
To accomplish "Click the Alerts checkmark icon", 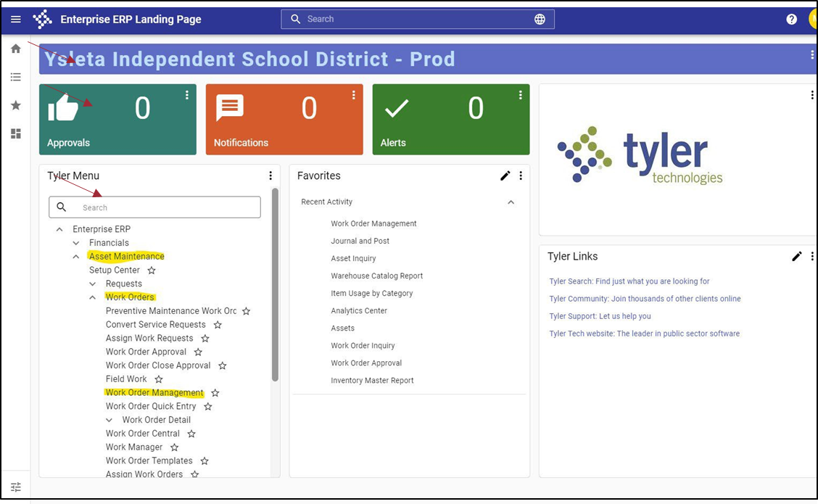I will [x=397, y=109].
